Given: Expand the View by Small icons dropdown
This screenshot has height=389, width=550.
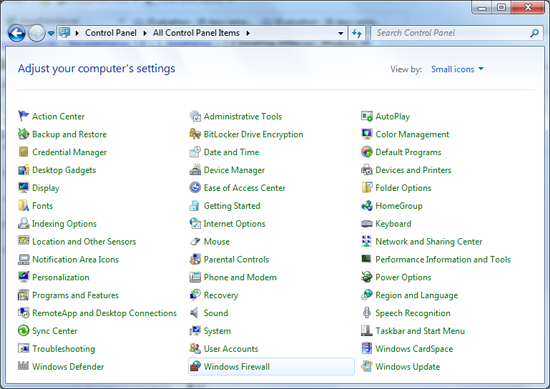Looking at the screenshot, I should [457, 69].
